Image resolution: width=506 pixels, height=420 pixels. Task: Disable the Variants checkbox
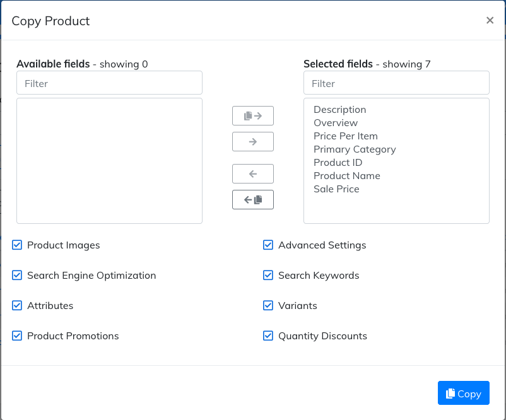(x=268, y=306)
